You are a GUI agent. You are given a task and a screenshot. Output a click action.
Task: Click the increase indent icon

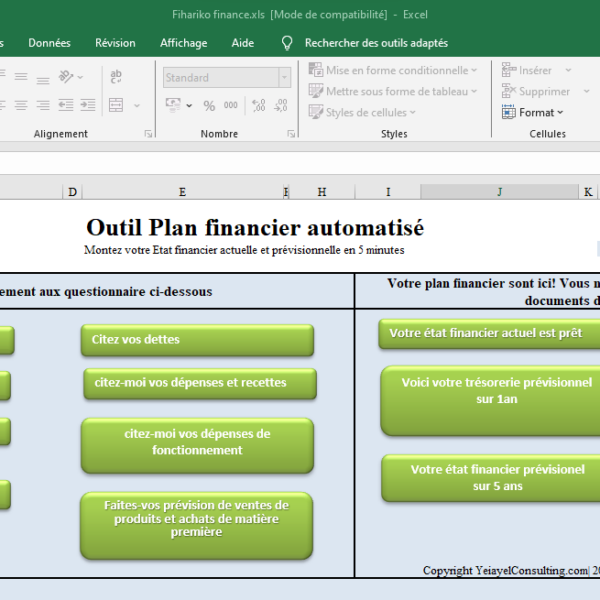(x=88, y=105)
